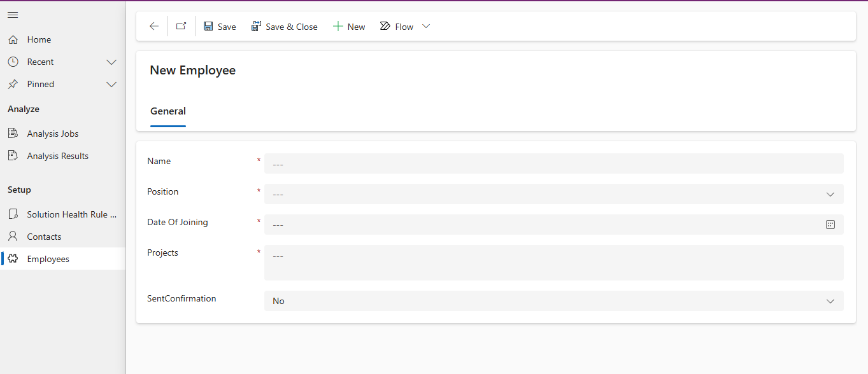The height and width of the screenshot is (374, 868).
Task: Expand the Flow dropdown chevron
Action: (x=426, y=26)
